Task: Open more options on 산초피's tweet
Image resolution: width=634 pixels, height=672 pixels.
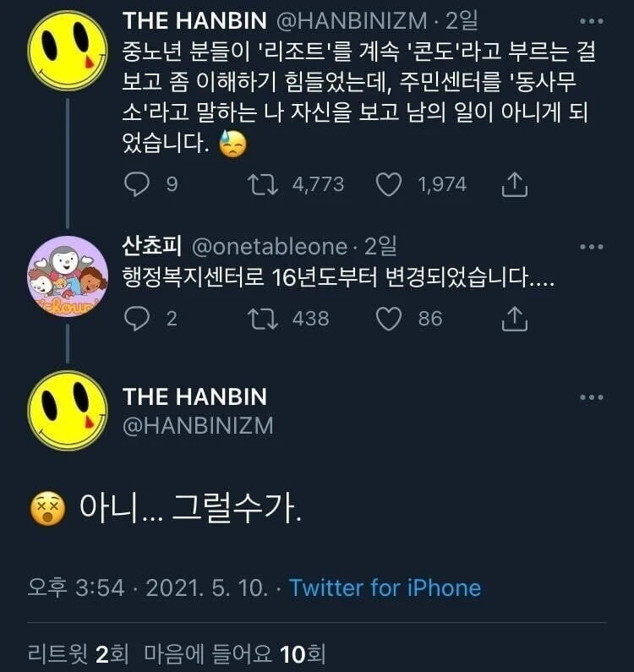Action: (591, 247)
